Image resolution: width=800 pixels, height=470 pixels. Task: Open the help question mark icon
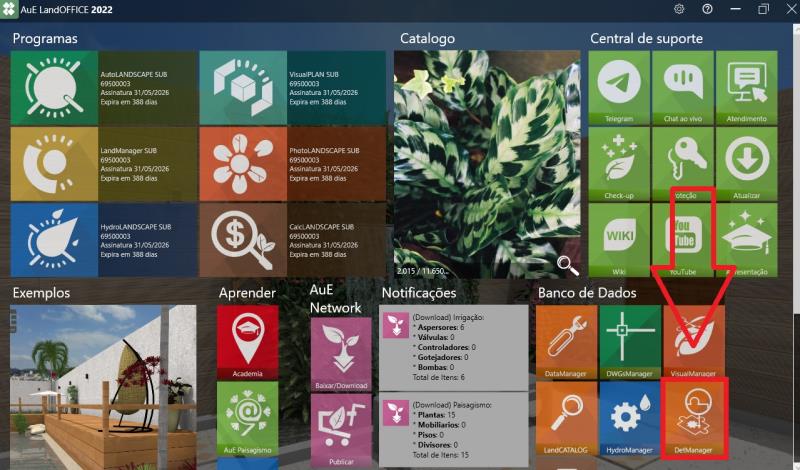707,9
